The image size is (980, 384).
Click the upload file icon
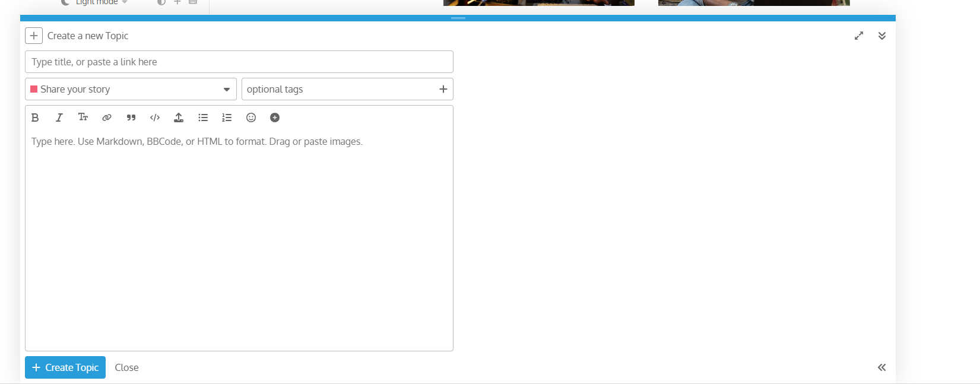pyautogui.click(x=179, y=118)
